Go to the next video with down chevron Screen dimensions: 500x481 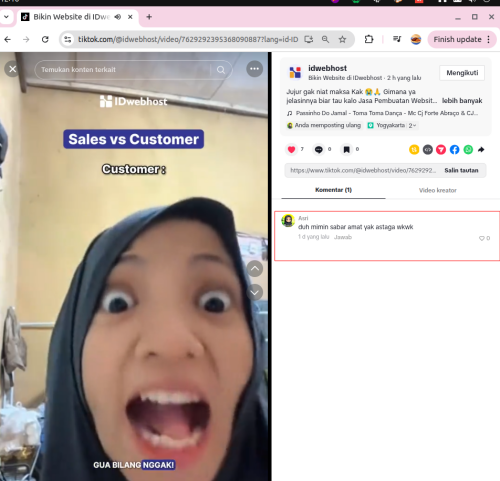pos(255,292)
